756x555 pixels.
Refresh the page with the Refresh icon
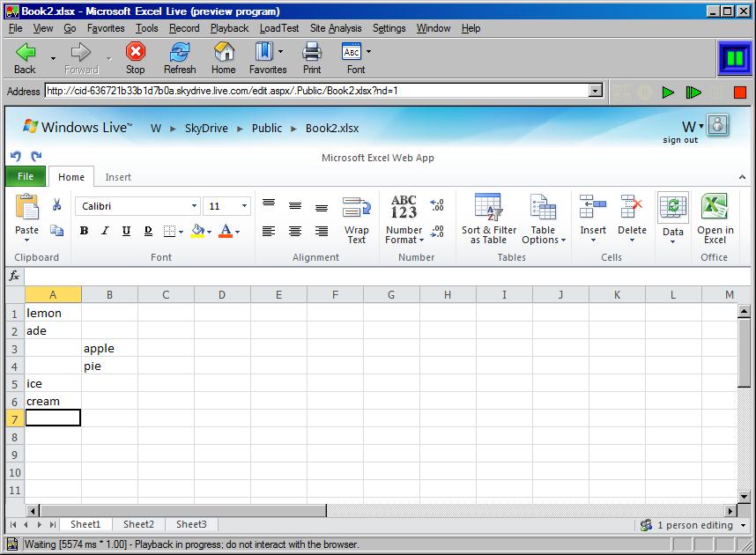[180, 52]
